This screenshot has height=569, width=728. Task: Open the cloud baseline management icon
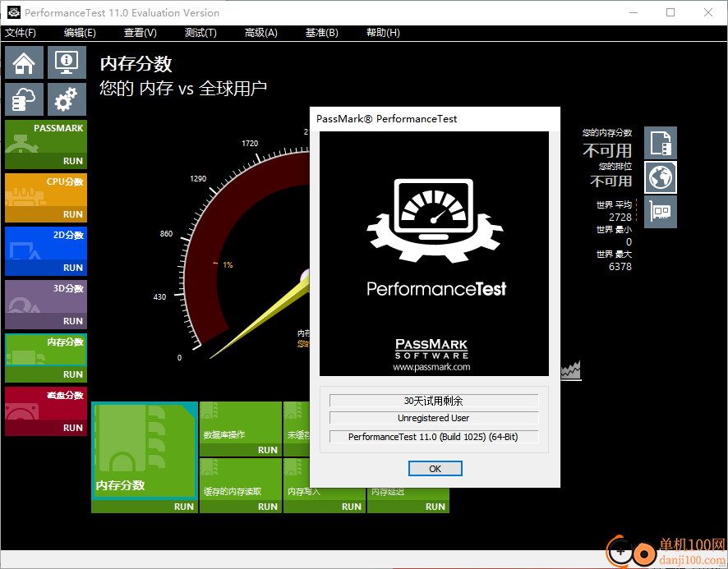click(x=24, y=99)
